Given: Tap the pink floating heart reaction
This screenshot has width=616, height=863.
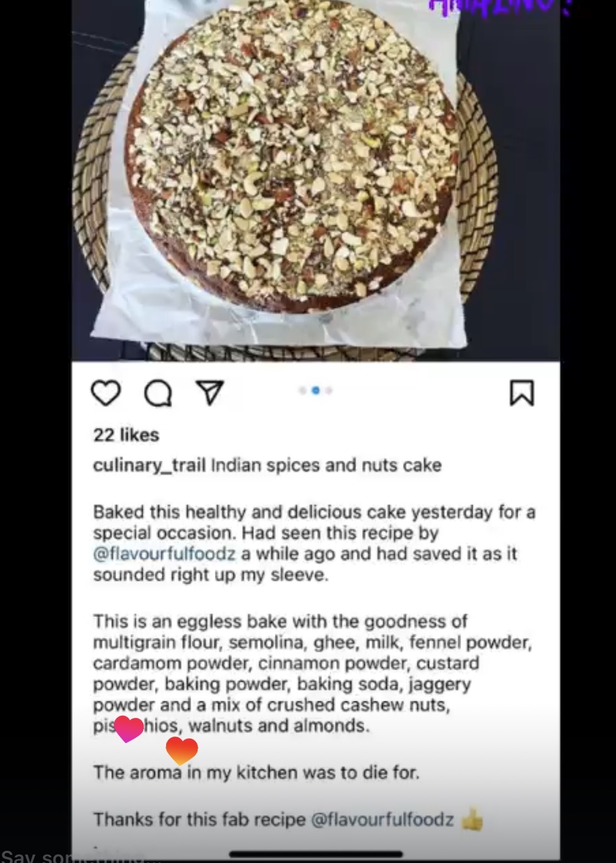Looking at the screenshot, I should coord(129,730).
